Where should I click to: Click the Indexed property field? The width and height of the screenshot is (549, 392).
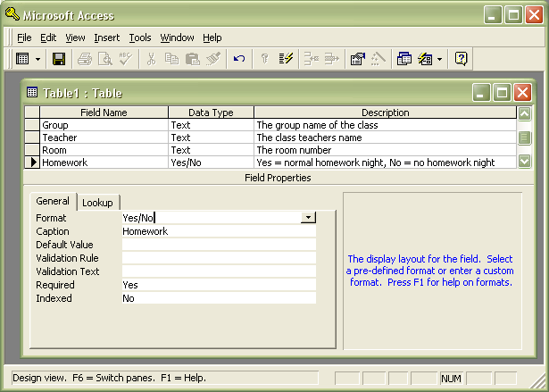219,298
